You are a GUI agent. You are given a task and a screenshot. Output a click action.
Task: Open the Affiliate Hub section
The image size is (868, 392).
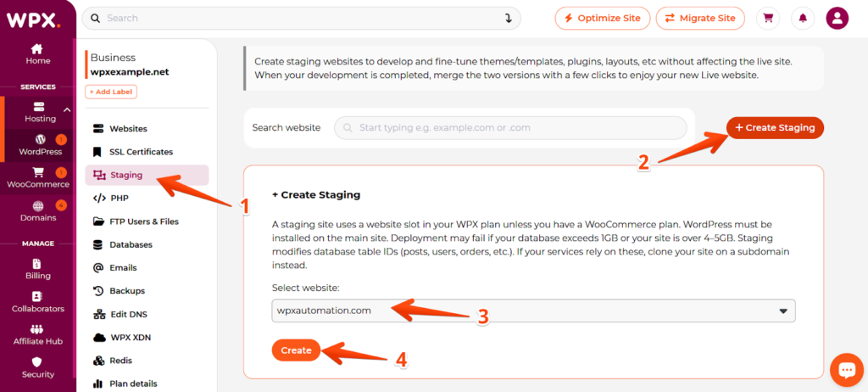tap(37, 335)
